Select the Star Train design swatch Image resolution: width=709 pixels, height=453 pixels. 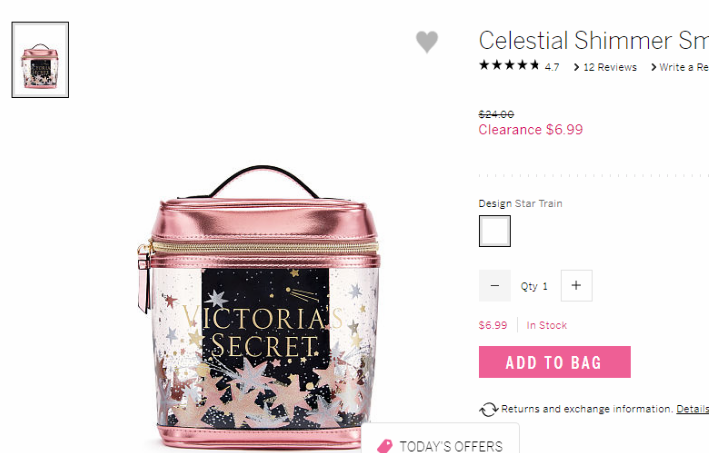tap(495, 231)
